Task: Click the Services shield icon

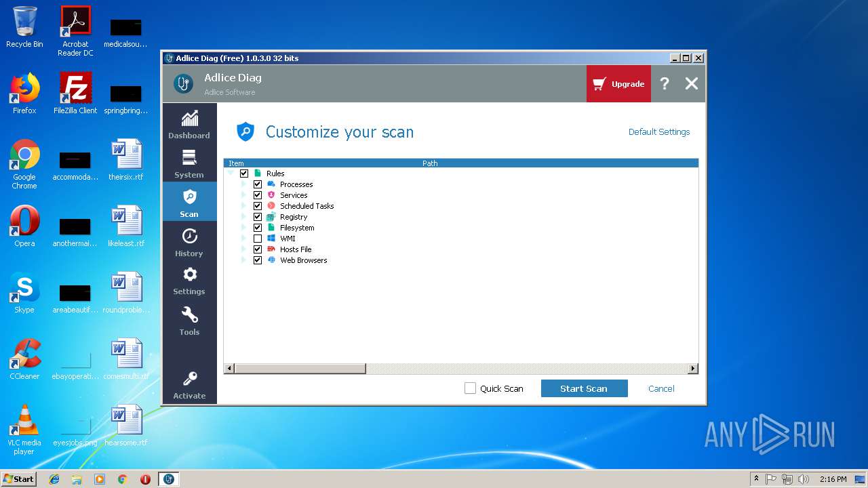Action: point(271,195)
